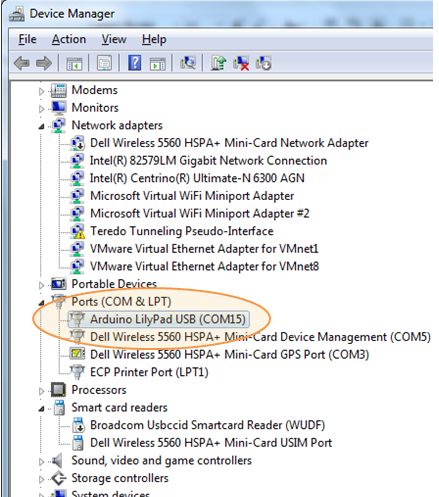Expand Sound, video and game controllers
Image resolution: width=439 pixels, height=497 pixels.
tap(41, 462)
